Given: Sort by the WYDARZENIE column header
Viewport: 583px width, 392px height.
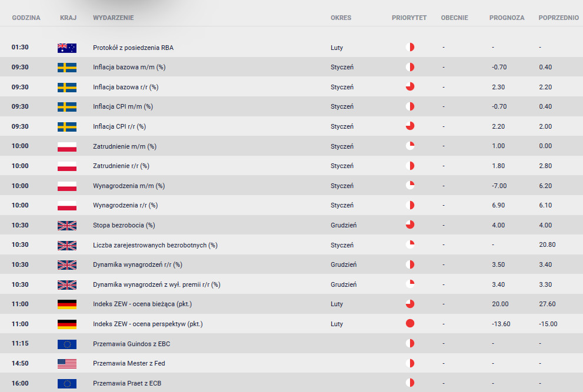Looking at the screenshot, I should pos(114,18).
